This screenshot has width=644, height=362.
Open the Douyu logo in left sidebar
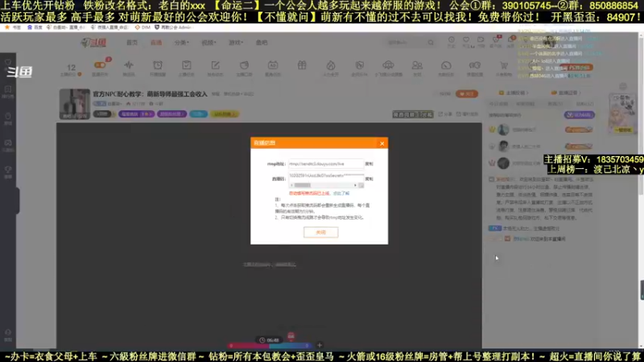[x=19, y=72]
